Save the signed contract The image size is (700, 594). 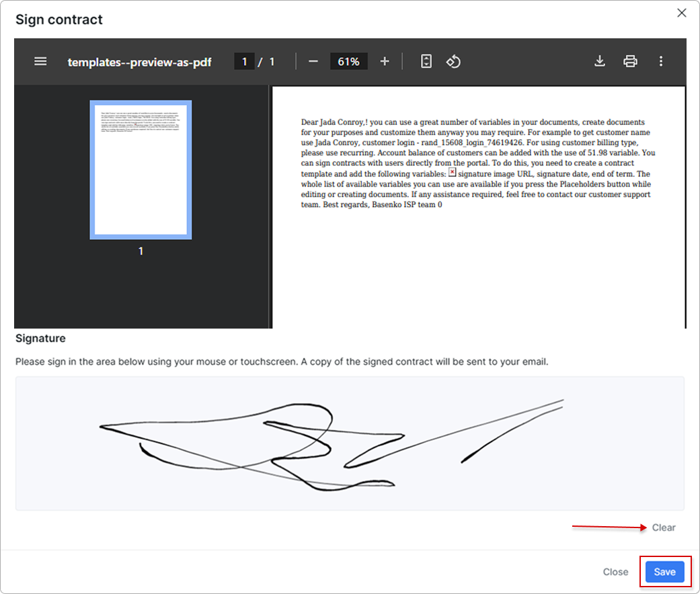664,572
